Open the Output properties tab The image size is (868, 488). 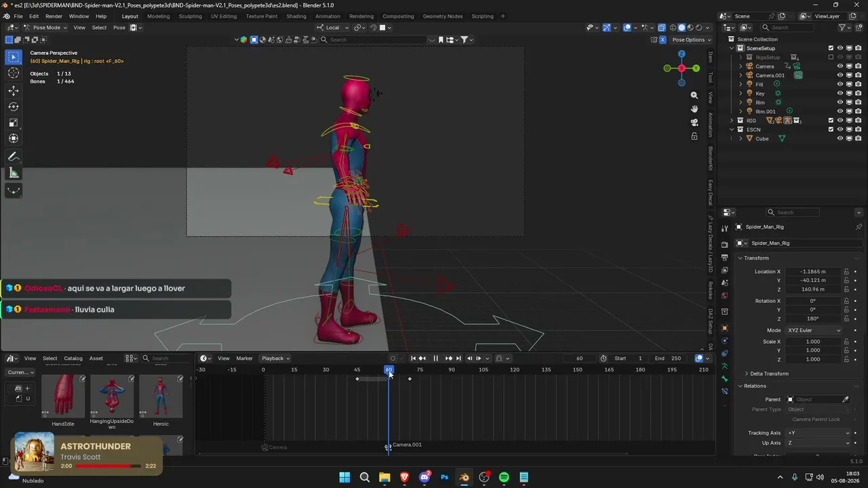[x=725, y=258]
